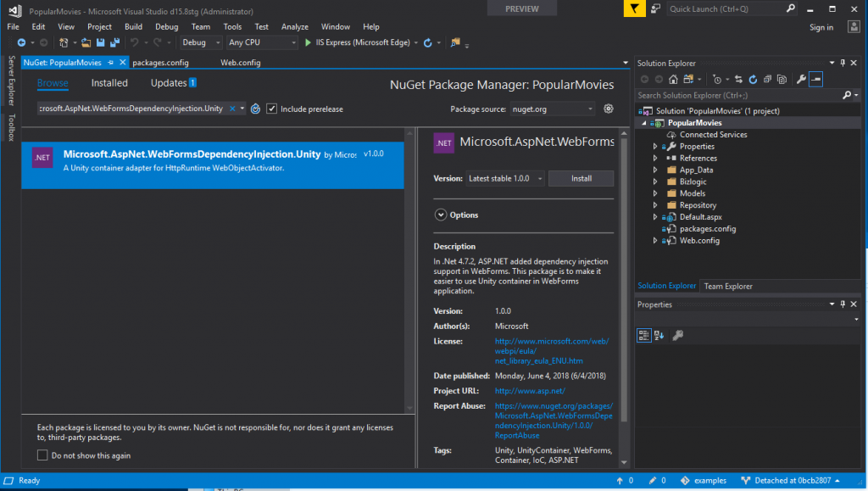Screen dimensions: 868x491
Task: Click the Navigate Backward toolbar arrow
Action: [21, 42]
